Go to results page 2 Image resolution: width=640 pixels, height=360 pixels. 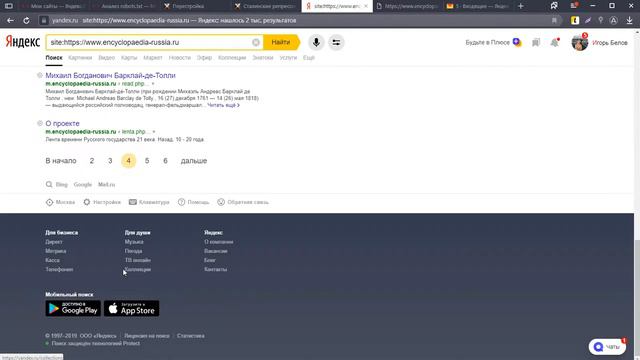(92, 161)
